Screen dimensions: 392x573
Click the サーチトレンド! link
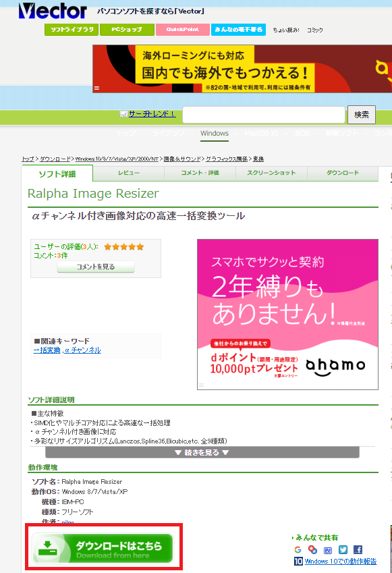pyautogui.click(x=152, y=114)
